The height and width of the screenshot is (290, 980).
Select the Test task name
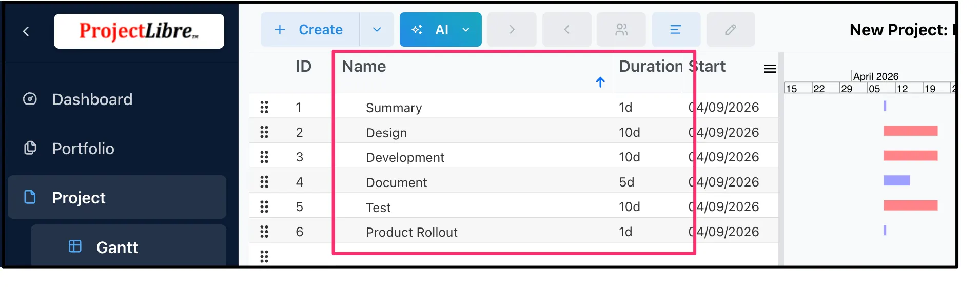378,208
